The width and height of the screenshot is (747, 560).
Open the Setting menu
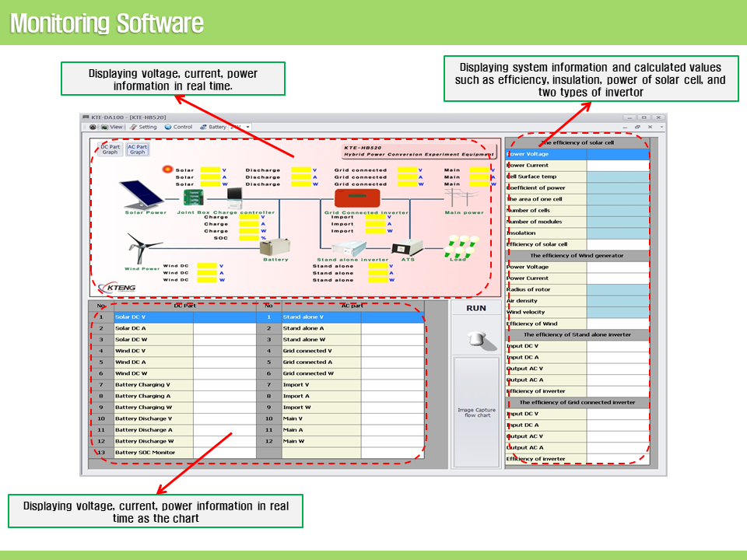[143, 127]
